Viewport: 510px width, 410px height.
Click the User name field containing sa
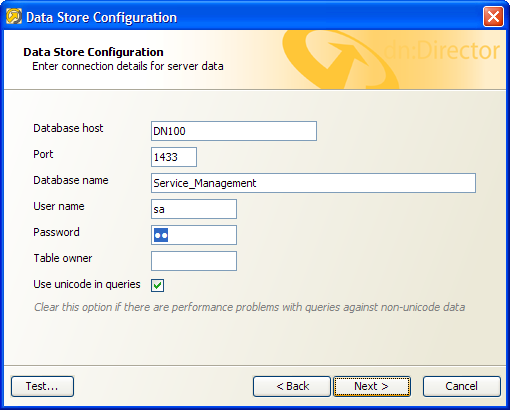click(194, 209)
